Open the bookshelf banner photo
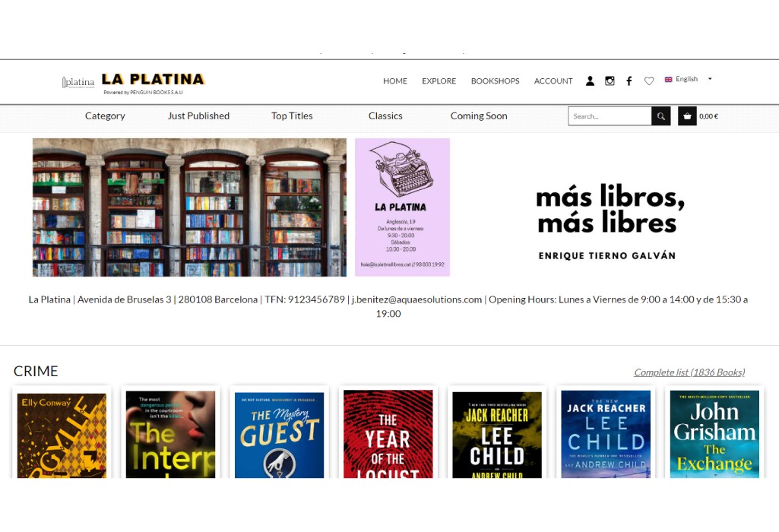 189,207
